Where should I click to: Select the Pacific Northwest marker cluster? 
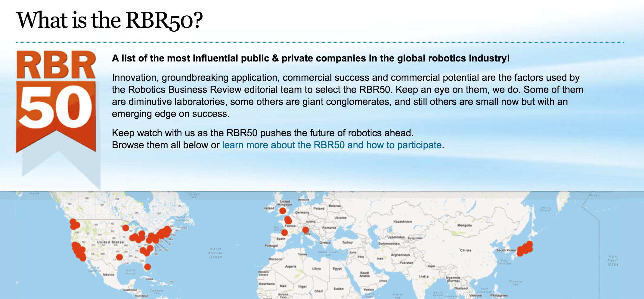pos(74,224)
